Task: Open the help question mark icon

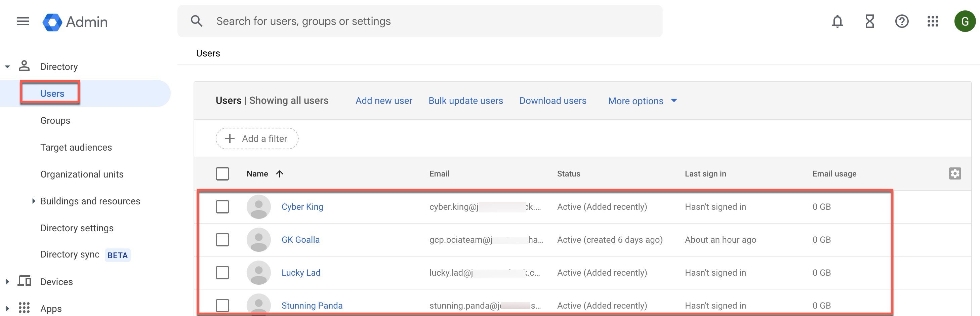Action: coord(901,21)
